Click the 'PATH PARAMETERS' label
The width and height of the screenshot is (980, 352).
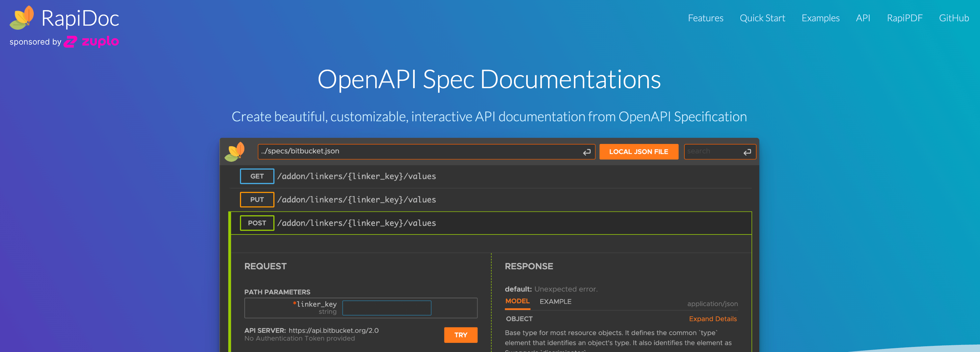click(277, 292)
